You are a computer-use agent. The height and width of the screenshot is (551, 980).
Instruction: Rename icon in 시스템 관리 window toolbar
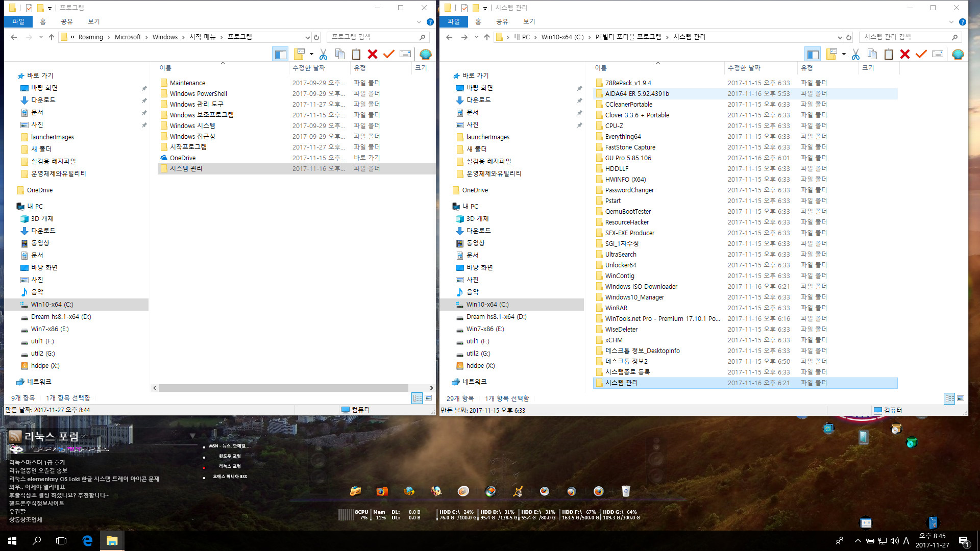tap(938, 54)
